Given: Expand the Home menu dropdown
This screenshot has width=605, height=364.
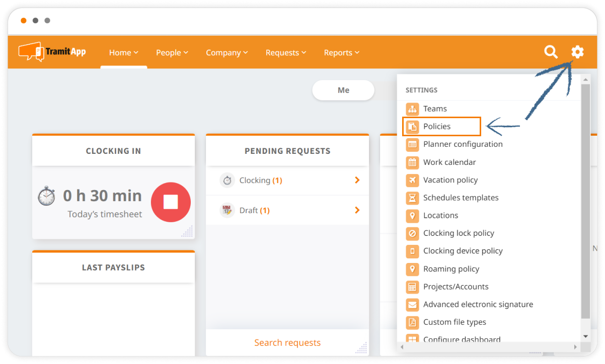Looking at the screenshot, I should pyautogui.click(x=123, y=53).
